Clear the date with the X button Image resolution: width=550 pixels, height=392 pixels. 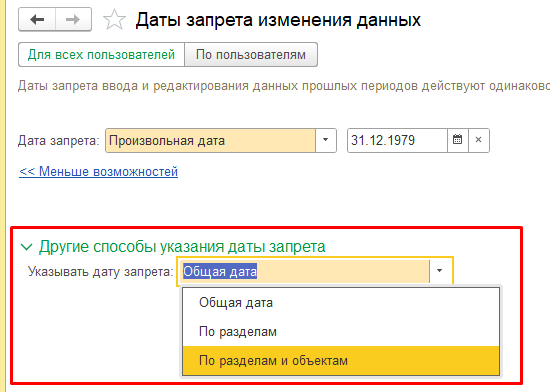[478, 140]
